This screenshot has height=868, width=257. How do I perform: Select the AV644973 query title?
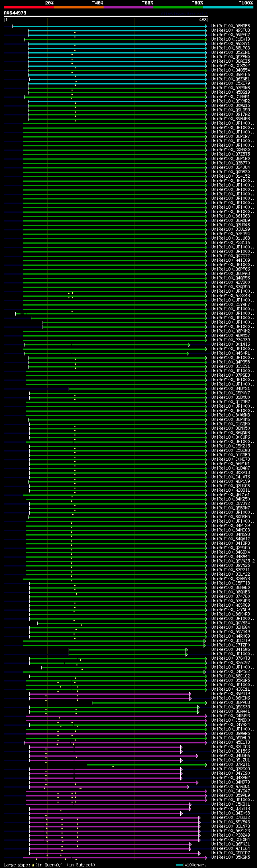click(15, 13)
